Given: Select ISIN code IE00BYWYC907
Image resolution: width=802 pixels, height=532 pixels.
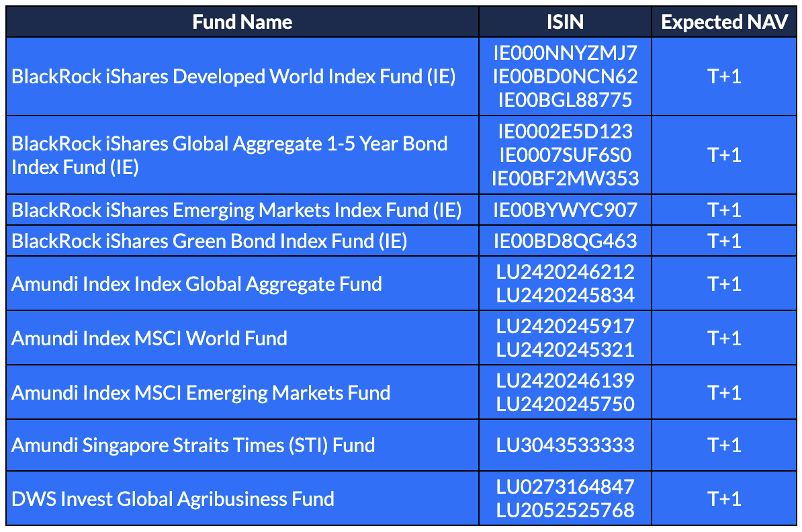Looking at the screenshot, I should (x=565, y=210).
